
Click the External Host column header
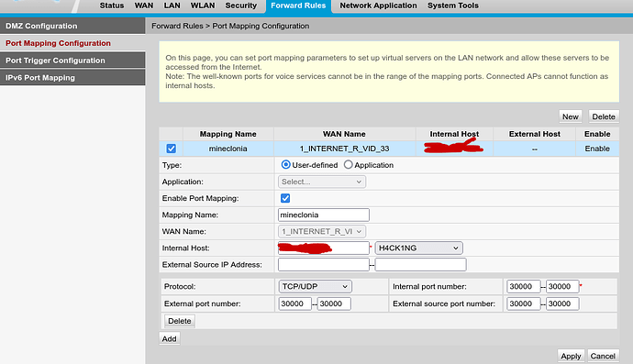[x=535, y=134]
